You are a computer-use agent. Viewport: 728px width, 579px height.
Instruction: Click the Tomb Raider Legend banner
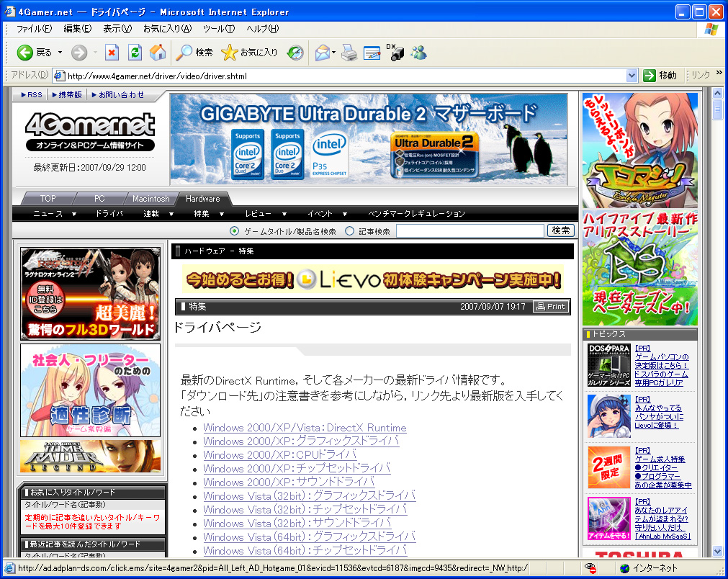point(91,457)
